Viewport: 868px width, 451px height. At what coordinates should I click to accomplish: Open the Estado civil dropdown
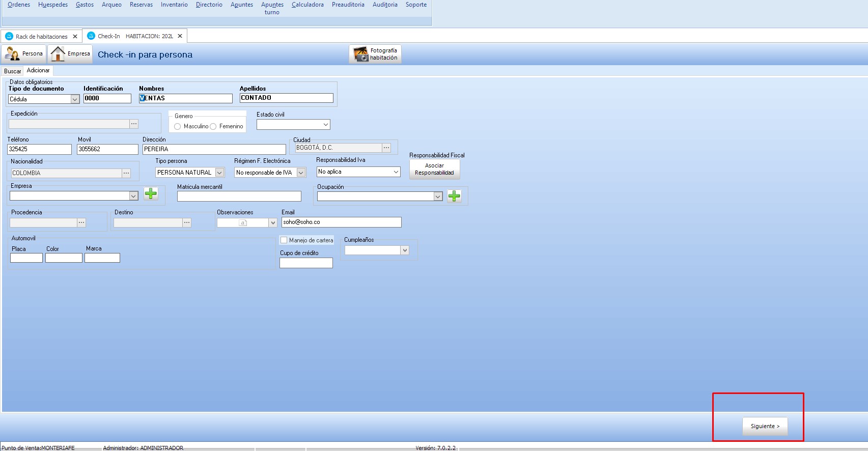(x=325, y=124)
